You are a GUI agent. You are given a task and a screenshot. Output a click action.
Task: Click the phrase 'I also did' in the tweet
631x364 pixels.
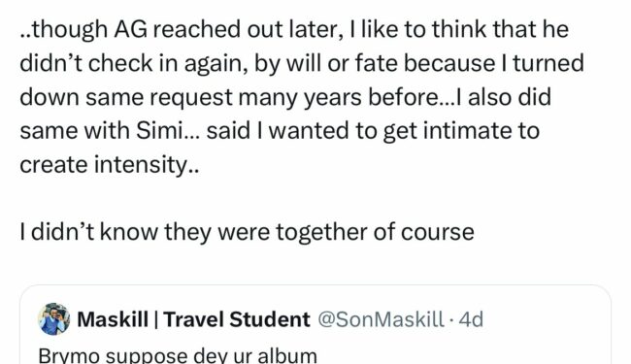click(x=504, y=97)
